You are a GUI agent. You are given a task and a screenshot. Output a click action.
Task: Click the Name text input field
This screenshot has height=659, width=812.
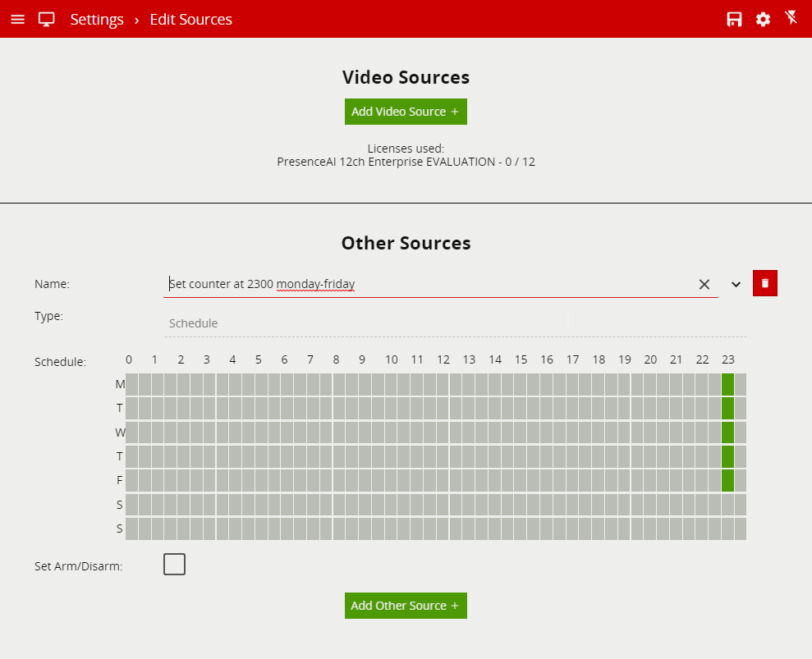(x=427, y=284)
